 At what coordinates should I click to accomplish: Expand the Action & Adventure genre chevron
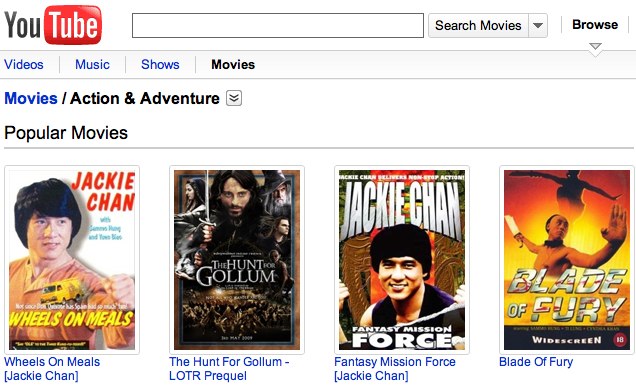tap(234, 98)
